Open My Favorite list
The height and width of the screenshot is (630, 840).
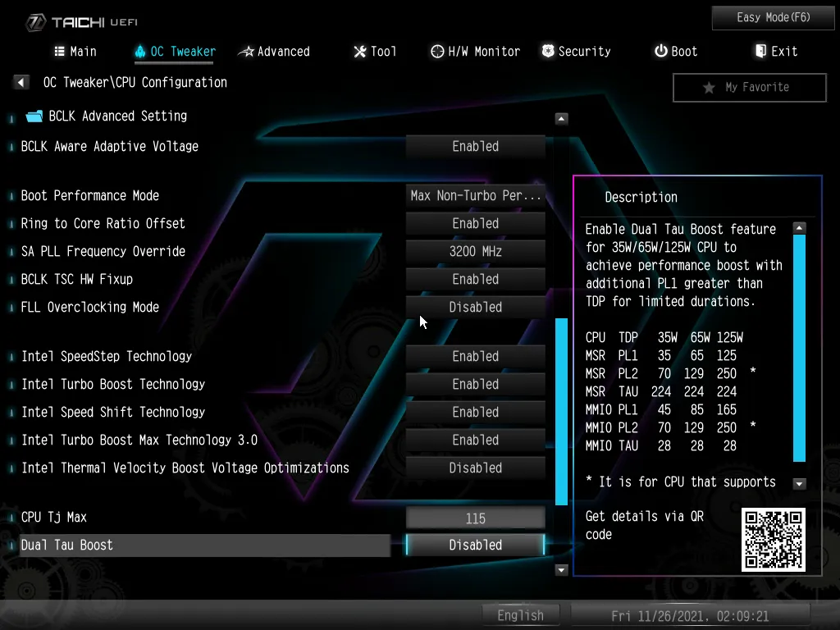point(750,87)
